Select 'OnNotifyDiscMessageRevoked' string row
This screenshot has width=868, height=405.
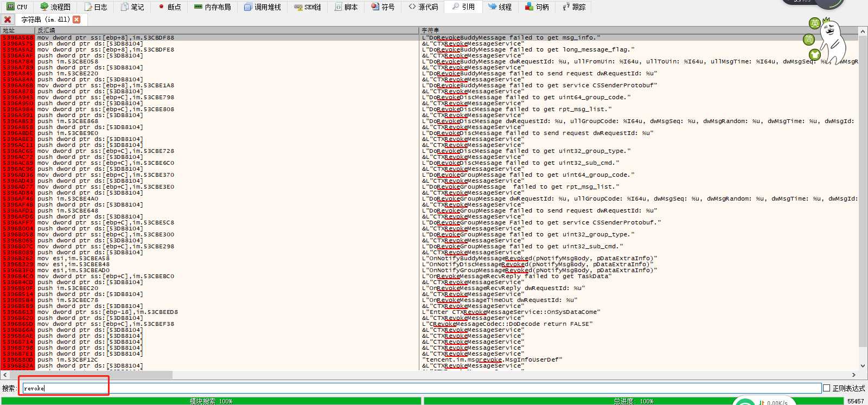pyautogui.click(x=537, y=264)
